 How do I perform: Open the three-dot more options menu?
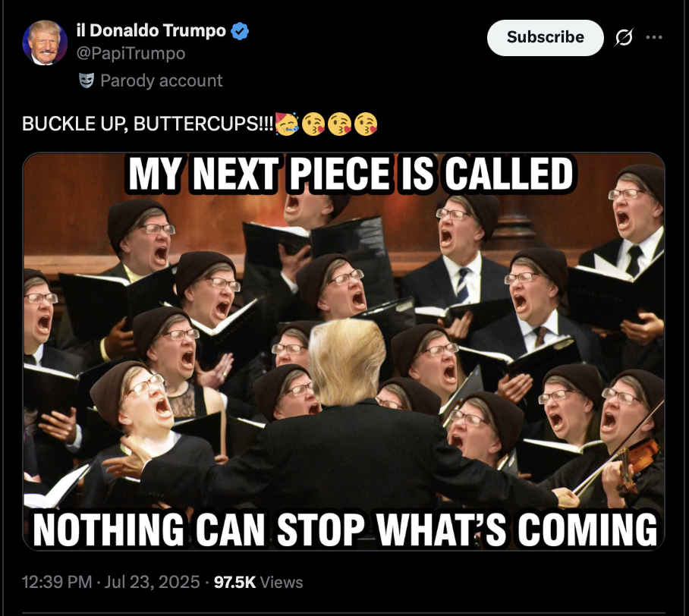coord(654,37)
